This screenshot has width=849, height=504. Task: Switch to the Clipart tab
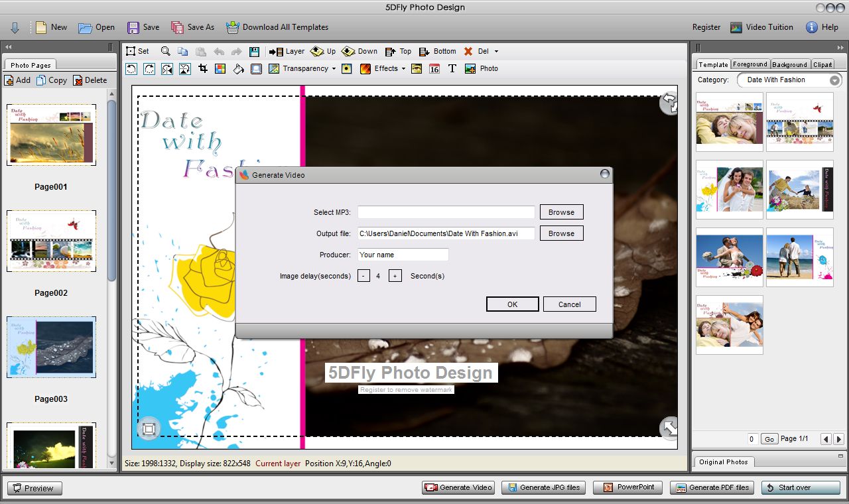click(822, 64)
